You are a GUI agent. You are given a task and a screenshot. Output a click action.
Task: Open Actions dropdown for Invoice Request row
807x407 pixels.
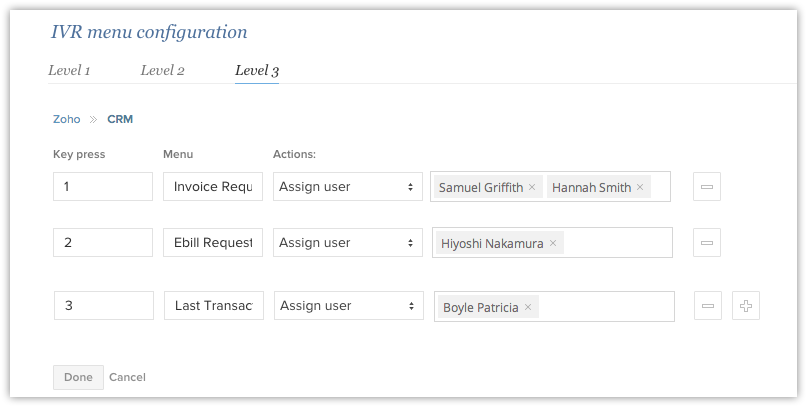pyautogui.click(x=347, y=187)
